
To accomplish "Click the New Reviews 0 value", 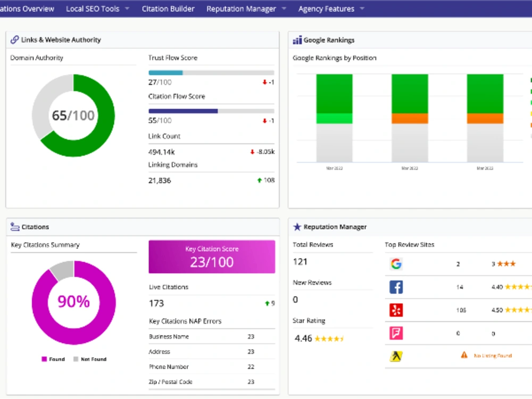I will [x=295, y=300].
